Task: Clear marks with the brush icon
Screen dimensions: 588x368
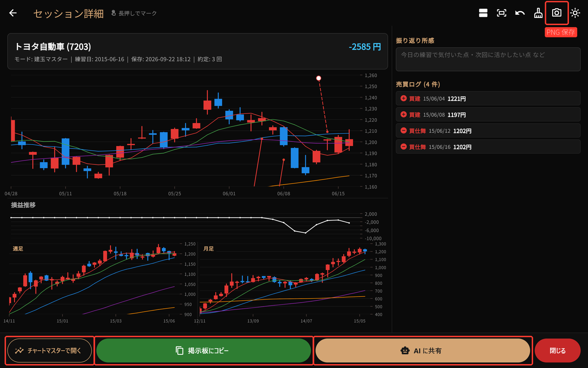Action: point(538,13)
